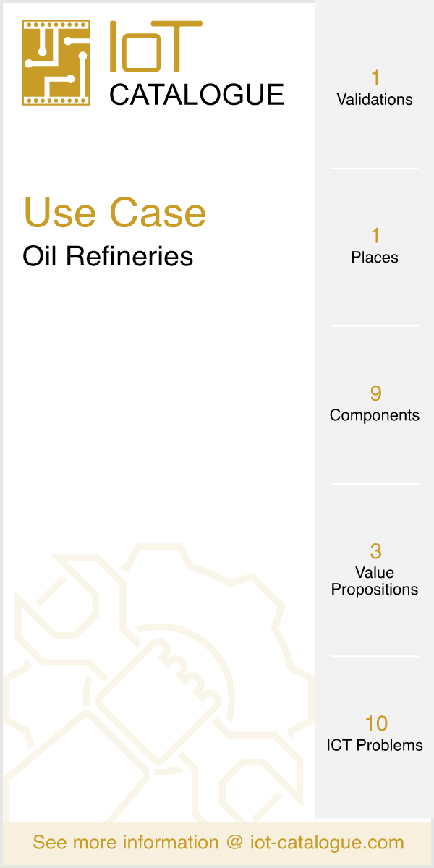Visit the iot-catalogue.com footer URL

point(327,843)
